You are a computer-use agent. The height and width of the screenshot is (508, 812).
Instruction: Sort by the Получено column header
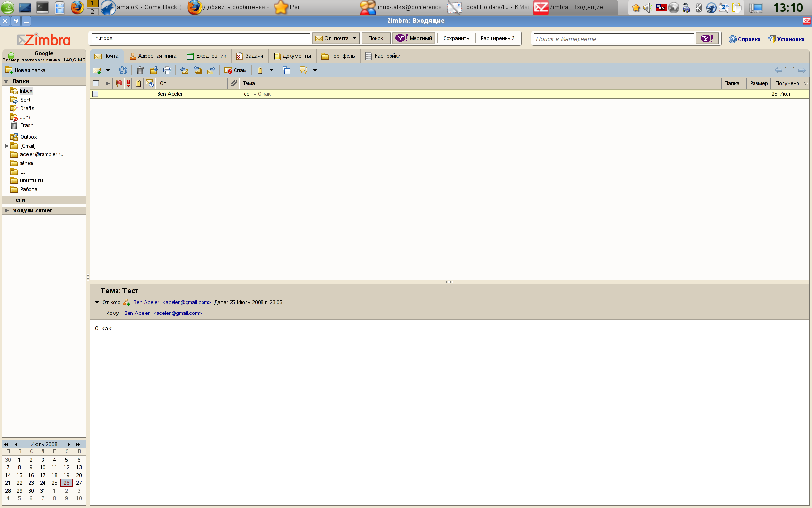790,83
